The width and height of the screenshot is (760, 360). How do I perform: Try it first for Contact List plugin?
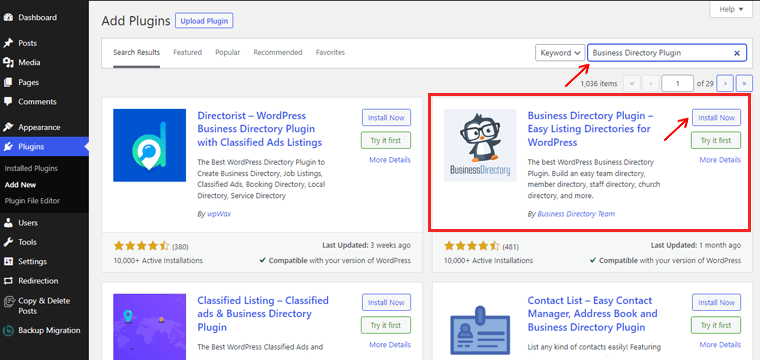coord(716,325)
